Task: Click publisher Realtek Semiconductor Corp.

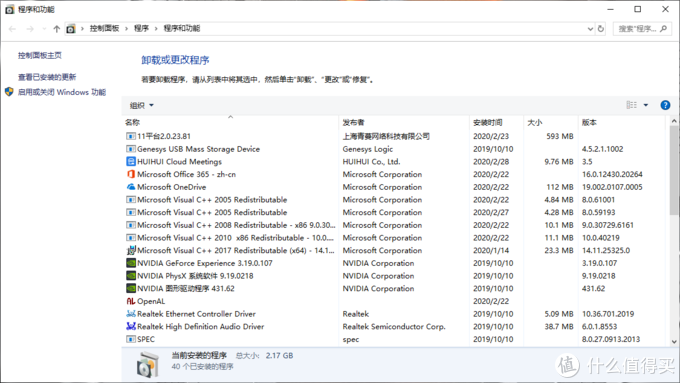Action: tap(394, 326)
